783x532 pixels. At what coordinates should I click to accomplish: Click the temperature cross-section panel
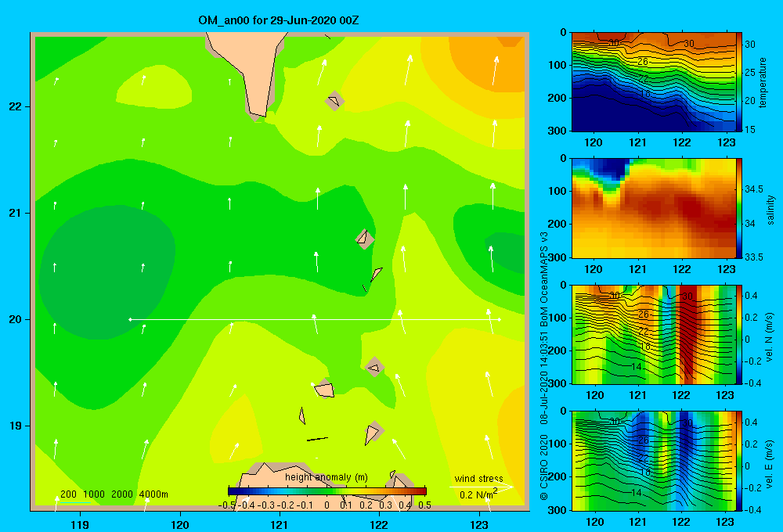pyautogui.click(x=653, y=82)
